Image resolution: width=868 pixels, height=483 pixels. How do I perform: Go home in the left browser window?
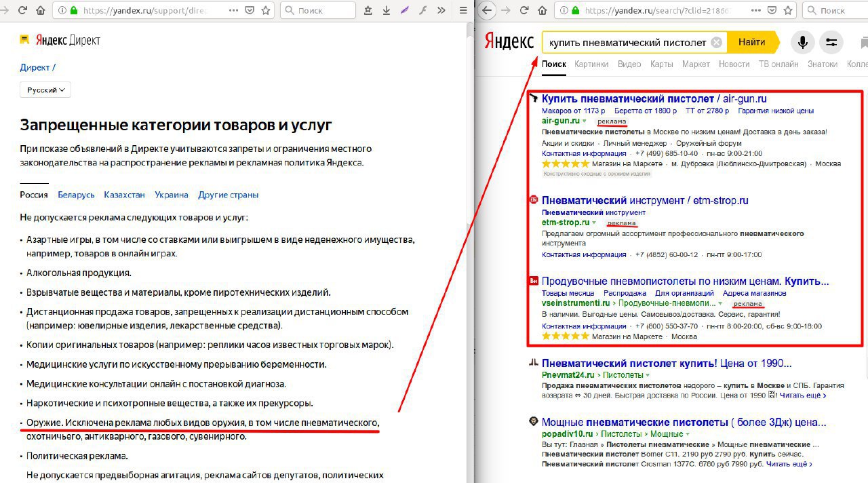click(40, 10)
